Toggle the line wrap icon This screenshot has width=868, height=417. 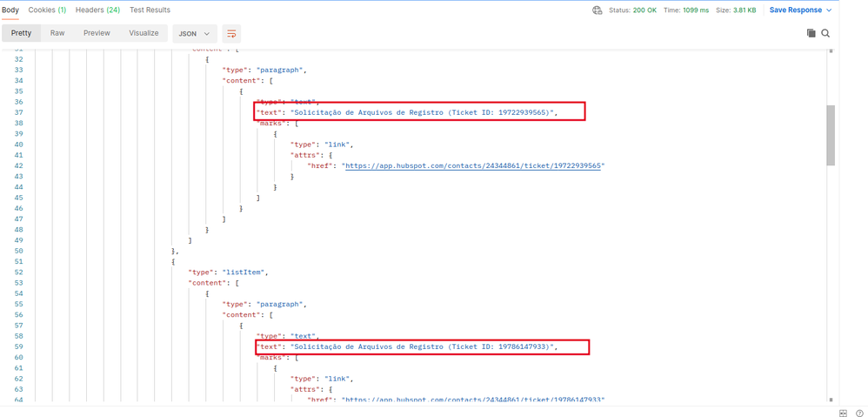pyautogui.click(x=231, y=34)
